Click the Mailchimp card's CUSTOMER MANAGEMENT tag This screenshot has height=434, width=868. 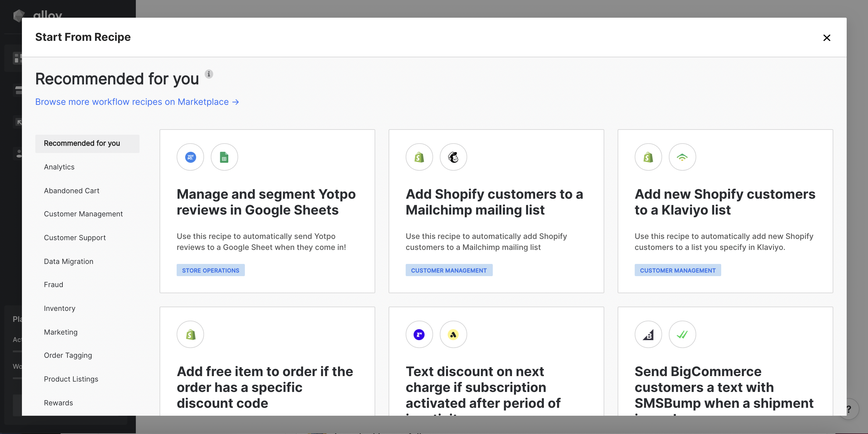(449, 270)
